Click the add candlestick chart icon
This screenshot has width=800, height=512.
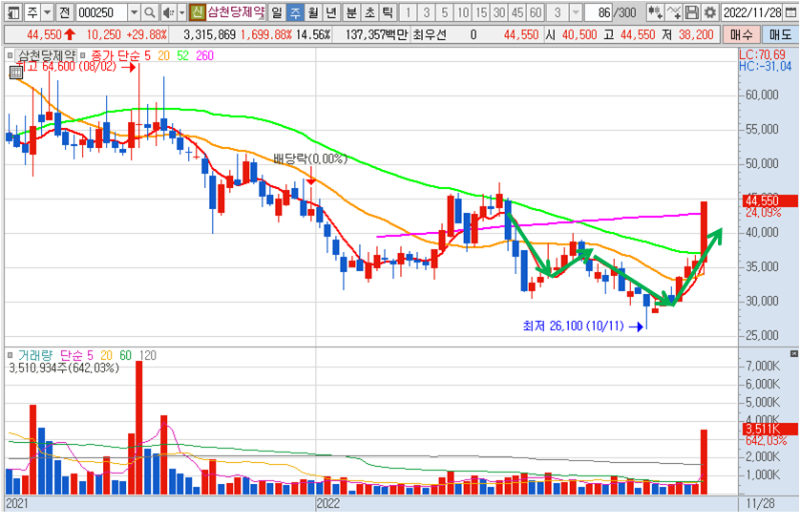click(x=654, y=12)
